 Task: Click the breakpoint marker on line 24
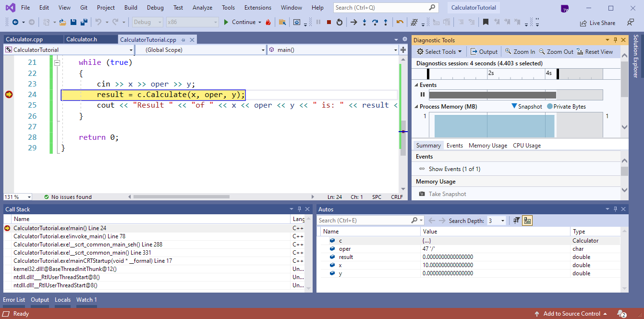tap(9, 95)
